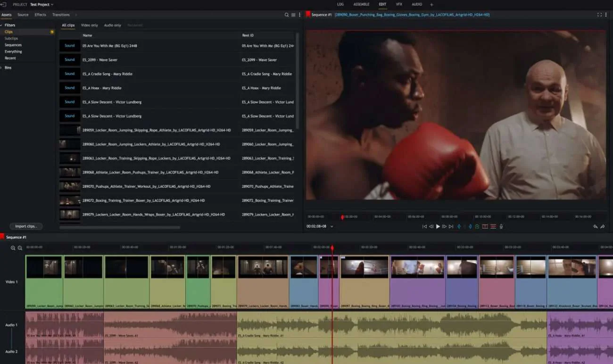Add a new workspace with plus

coord(431,4)
